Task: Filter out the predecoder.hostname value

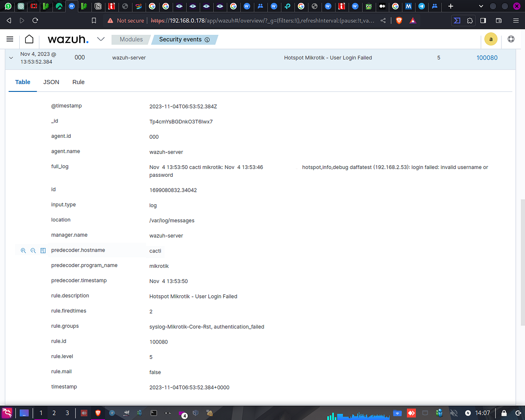Action: (x=33, y=250)
